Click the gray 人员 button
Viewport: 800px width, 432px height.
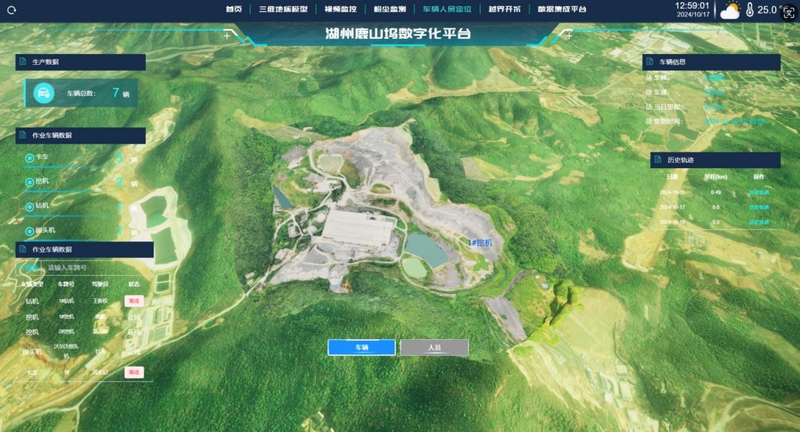point(434,347)
